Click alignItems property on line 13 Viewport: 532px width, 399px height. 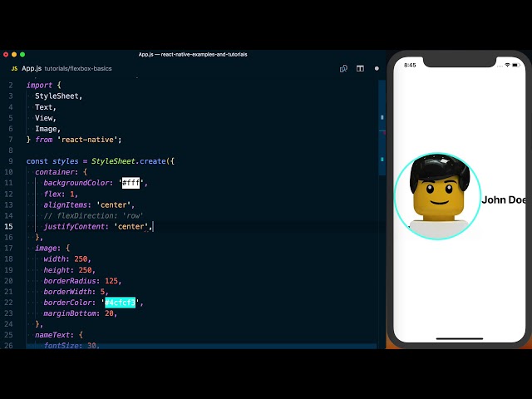click(66, 205)
